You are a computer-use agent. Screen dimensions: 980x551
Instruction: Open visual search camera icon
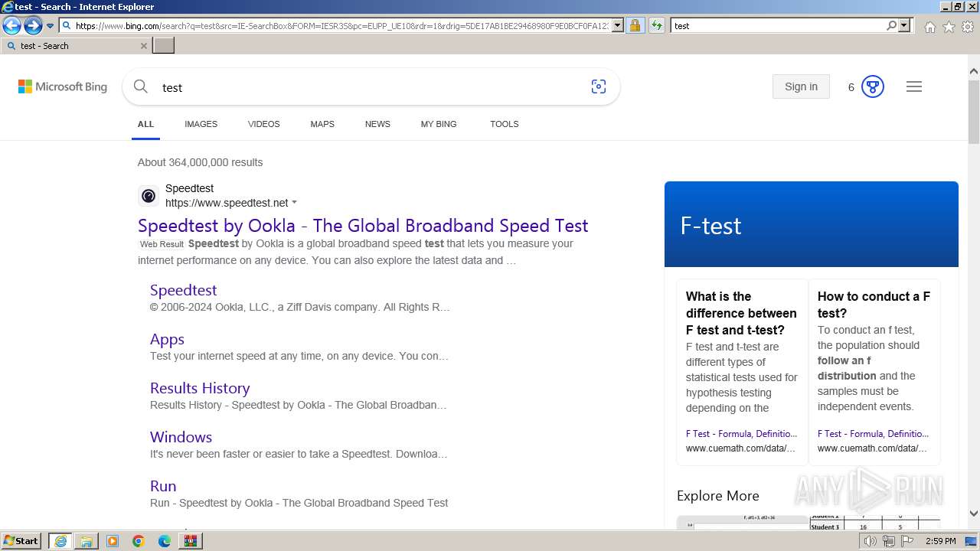[x=599, y=86]
